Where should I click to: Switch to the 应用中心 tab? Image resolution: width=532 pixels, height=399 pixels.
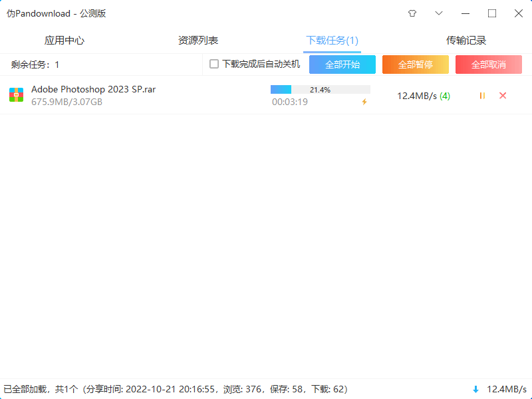pos(64,41)
